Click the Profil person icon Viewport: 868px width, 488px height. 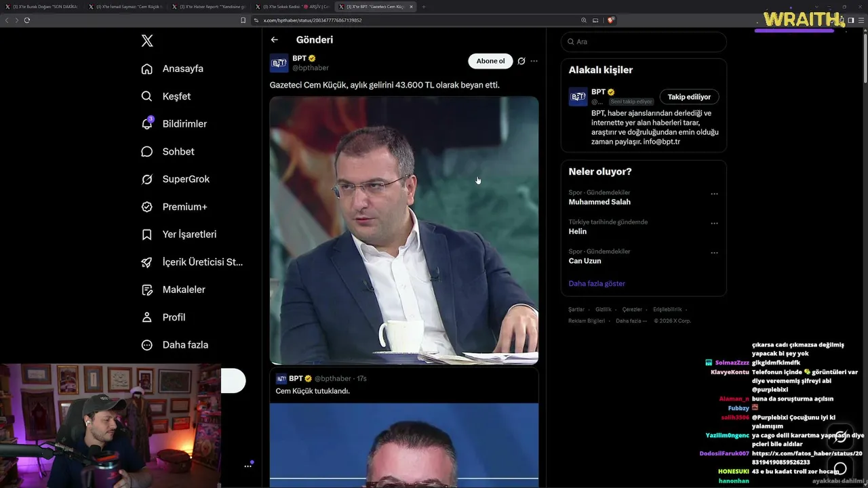146,317
